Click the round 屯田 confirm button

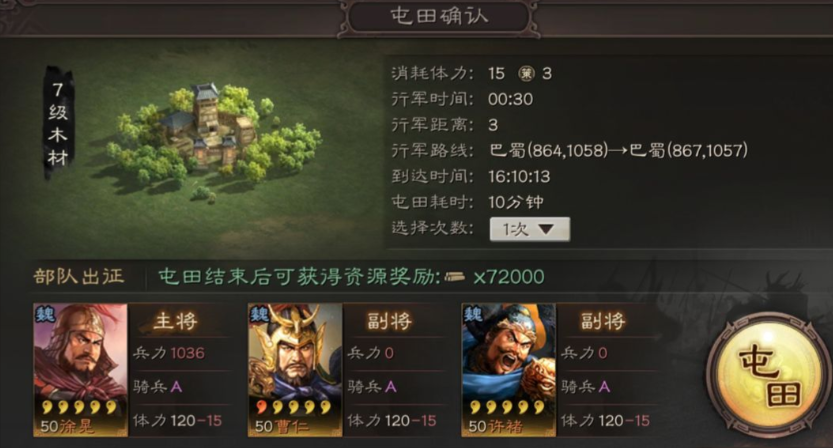(770, 374)
